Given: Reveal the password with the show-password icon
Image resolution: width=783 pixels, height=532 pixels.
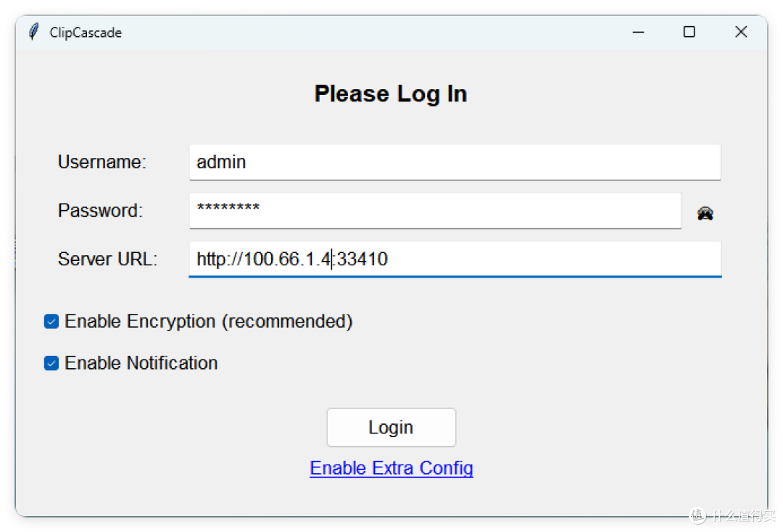Looking at the screenshot, I should tap(705, 213).
